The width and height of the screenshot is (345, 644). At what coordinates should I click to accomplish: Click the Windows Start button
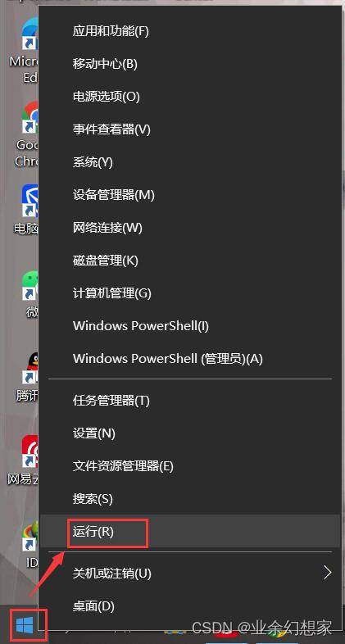25,624
